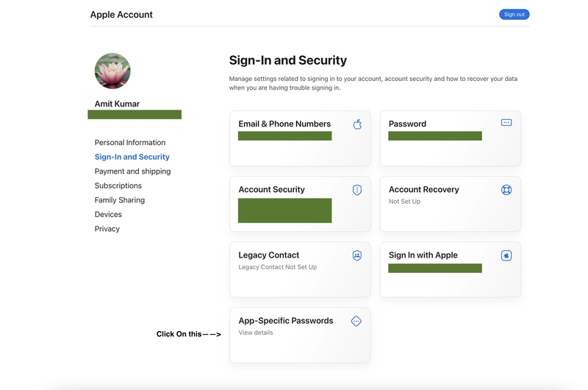This screenshot has width=588, height=390.
Task: Click the lifebuoy icon on Account Recovery card
Action: point(506,190)
